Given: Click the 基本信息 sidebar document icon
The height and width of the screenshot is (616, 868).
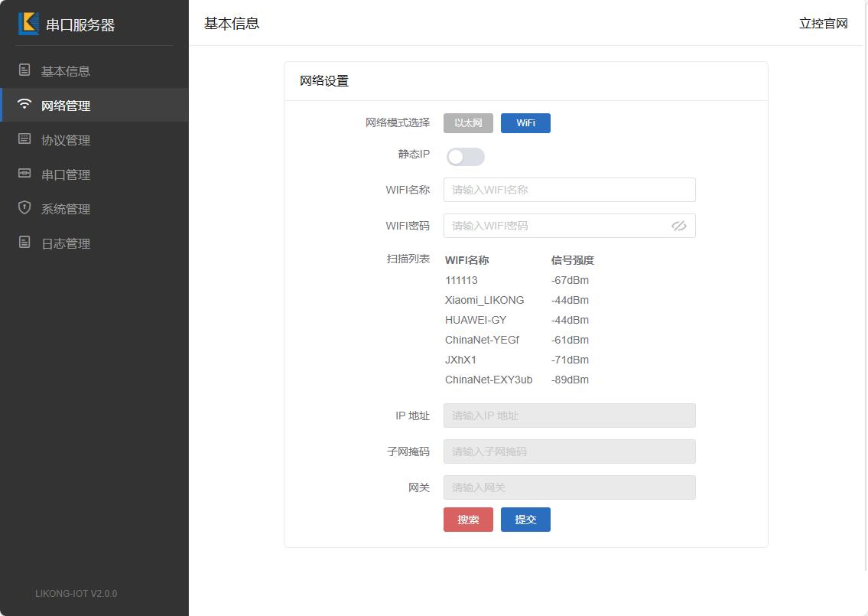Looking at the screenshot, I should tap(24, 70).
